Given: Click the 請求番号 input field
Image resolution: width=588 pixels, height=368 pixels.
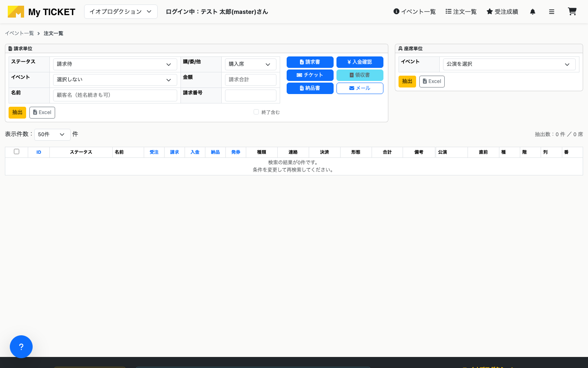Looking at the screenshot, I should [251, 95].
